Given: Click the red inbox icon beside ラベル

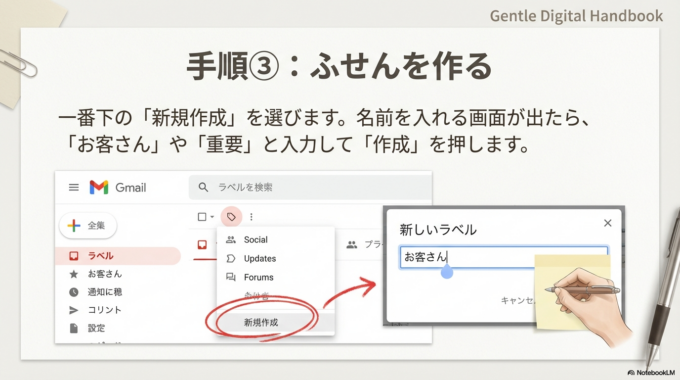Looking at the screenshot, I should tap(74, 256).
